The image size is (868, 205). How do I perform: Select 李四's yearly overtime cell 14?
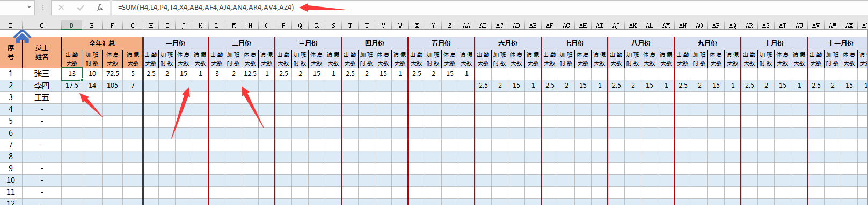tap(92, 86)
